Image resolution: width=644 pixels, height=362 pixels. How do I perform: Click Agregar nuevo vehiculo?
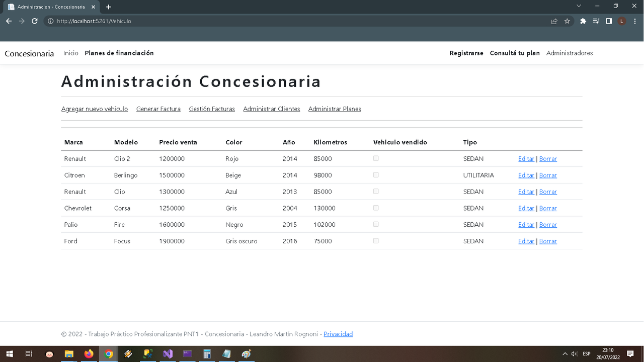click(x=95, y=109)
